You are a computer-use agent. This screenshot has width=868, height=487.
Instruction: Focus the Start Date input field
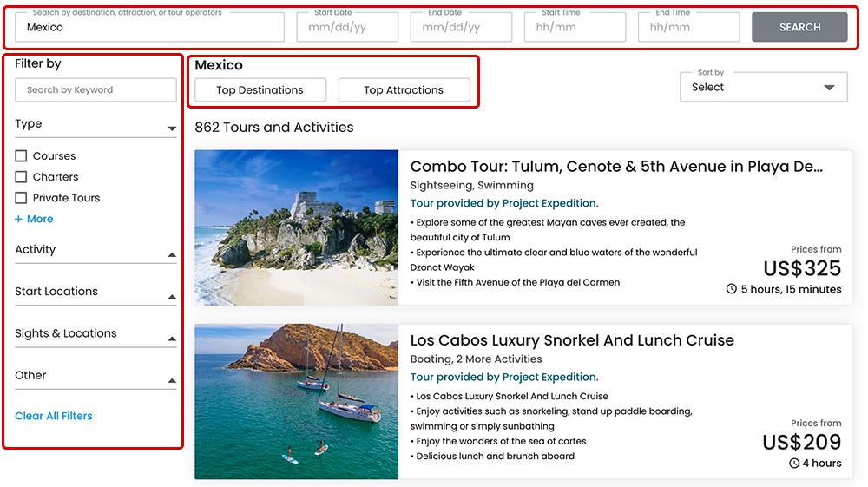click(x=345, y=27)
